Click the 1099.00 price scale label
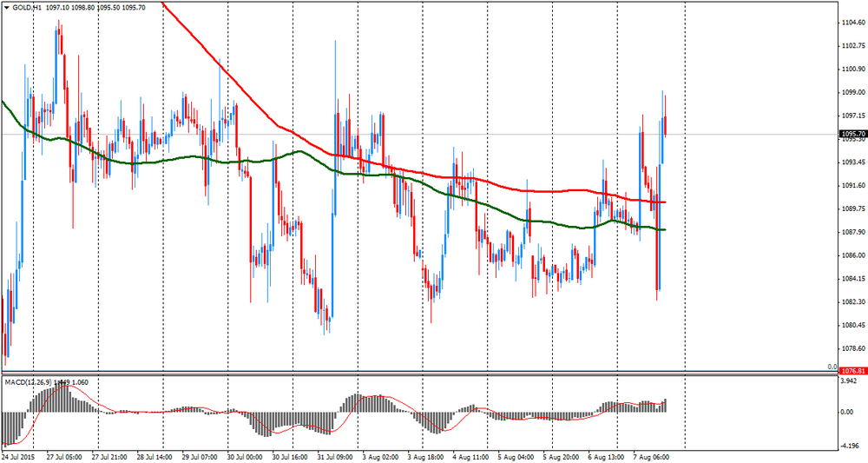868x463 pixels. (x=853, y=92)
